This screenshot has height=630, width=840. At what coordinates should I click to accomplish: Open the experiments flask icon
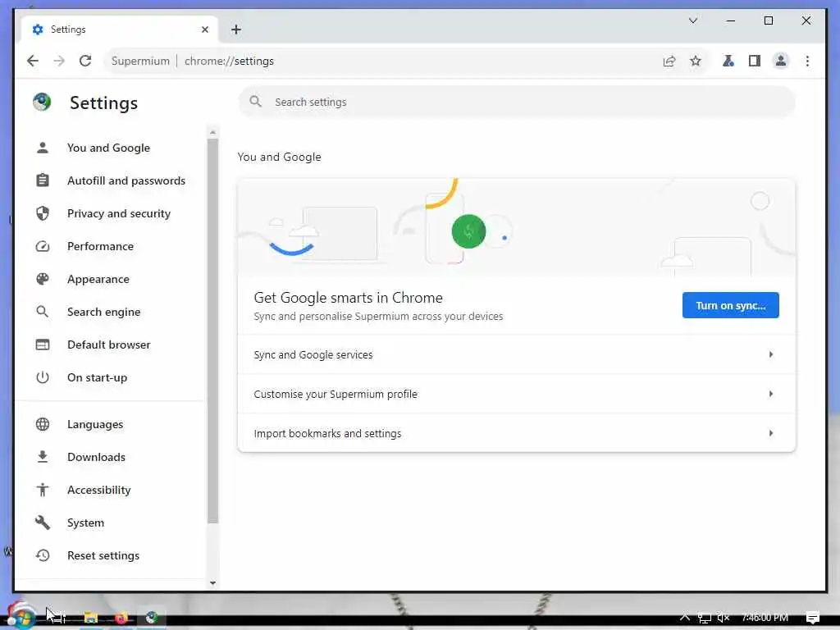coord(728,61)
